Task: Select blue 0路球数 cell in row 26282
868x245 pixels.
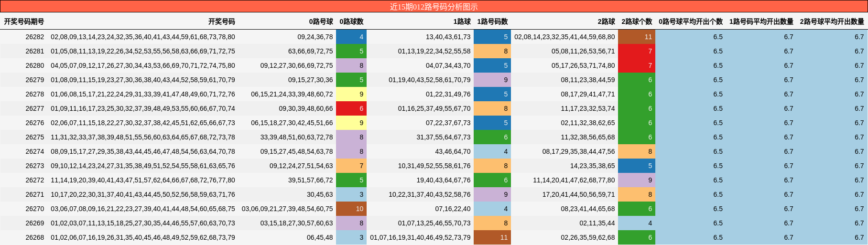Action: (351, 37)
